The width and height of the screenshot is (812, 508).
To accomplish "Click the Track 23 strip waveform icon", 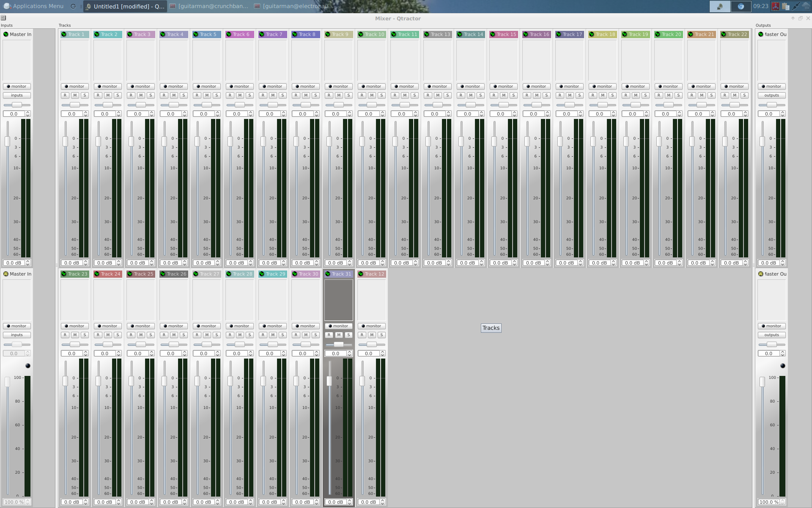I will pyautogui.click(x=64, y=274).
